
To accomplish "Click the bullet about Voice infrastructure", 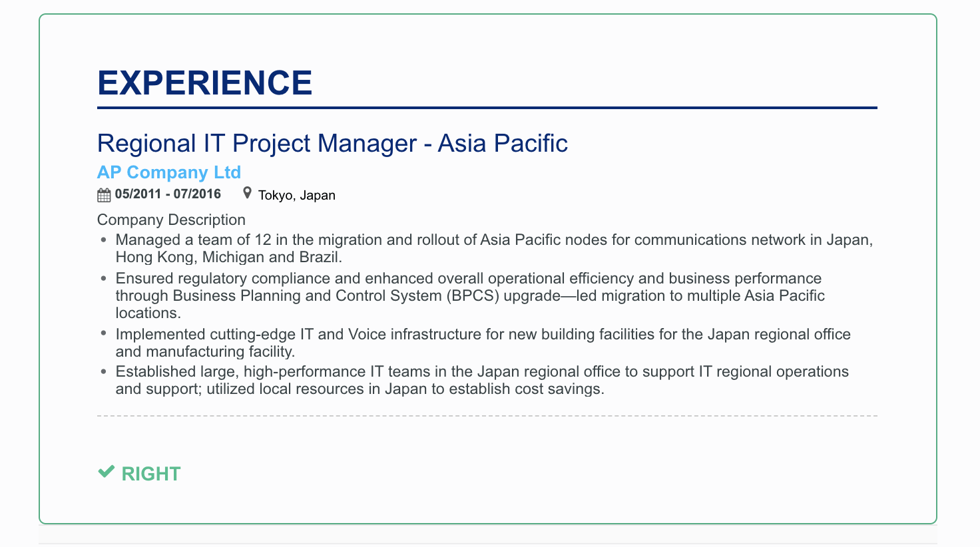I will (483, 343).
